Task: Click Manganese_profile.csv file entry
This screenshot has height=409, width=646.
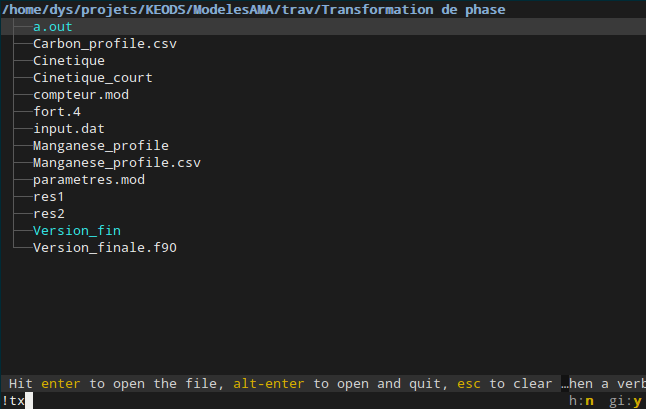Action: click(x=117, y=163)
